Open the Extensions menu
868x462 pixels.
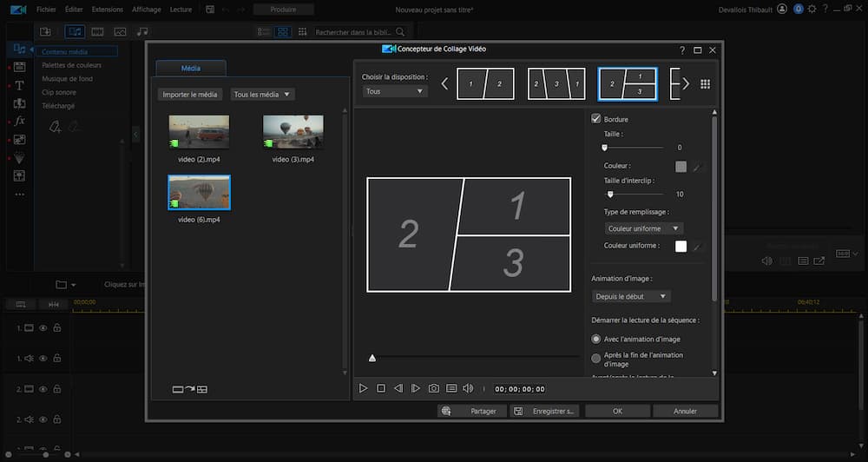108,10
